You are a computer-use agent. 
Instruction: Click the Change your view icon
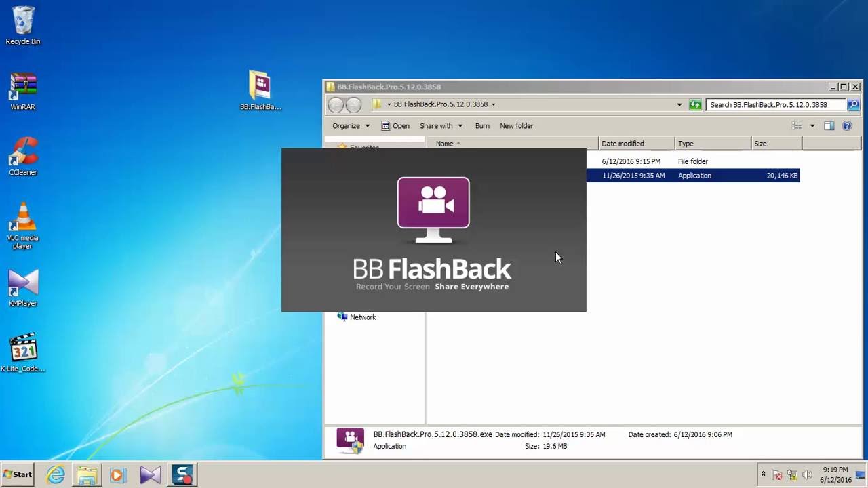(x=797, y=126)
